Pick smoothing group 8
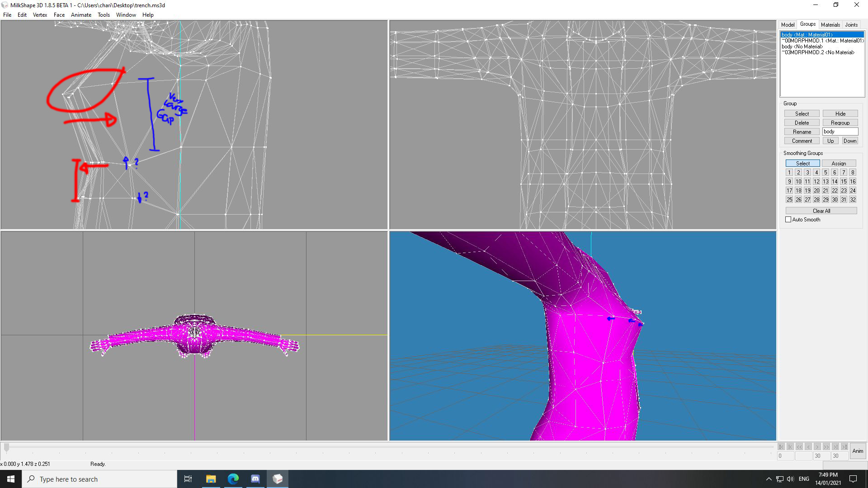Image resolution: width=868 pixels, height=488 pixels. [853, 173]
